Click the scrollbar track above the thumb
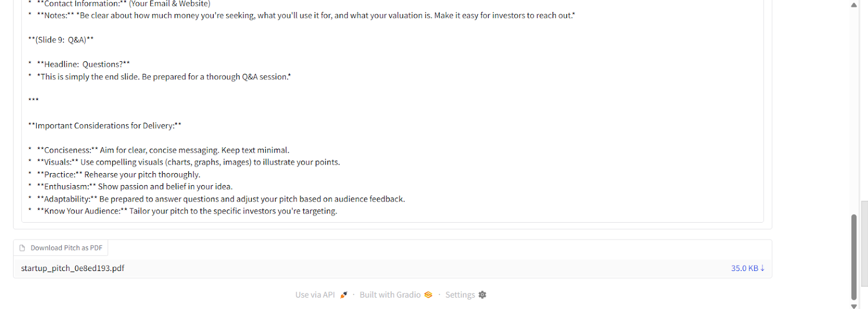 point(853,109)
